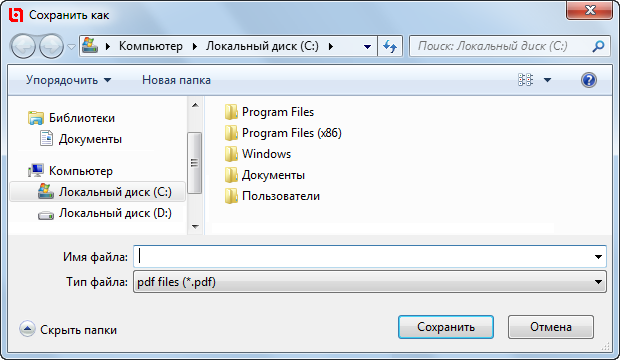Click the Сохранить button
Screen dimensions: 620x360
coord(446,327)
